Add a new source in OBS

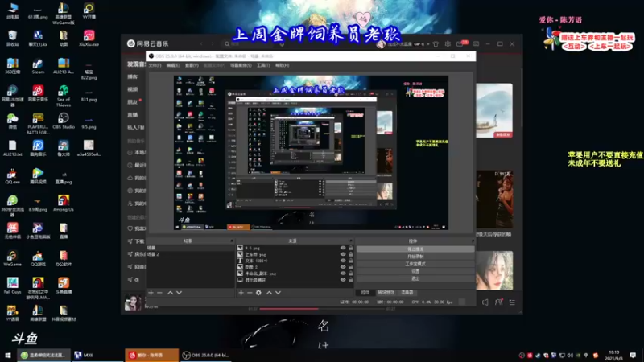click(241, 293)
